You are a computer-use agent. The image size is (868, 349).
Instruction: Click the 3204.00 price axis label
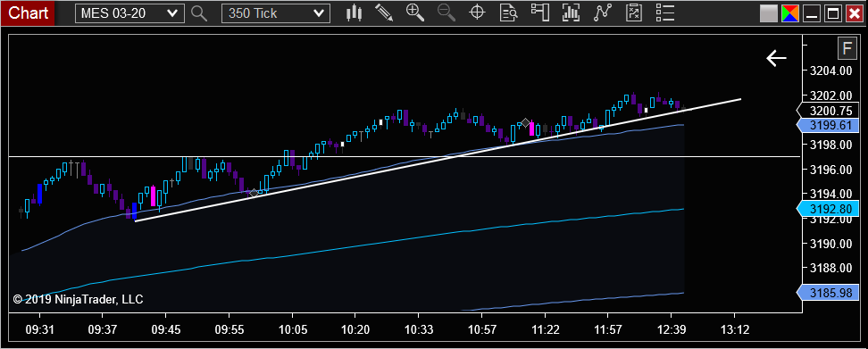pyautogui.click(x=830, y=71)
